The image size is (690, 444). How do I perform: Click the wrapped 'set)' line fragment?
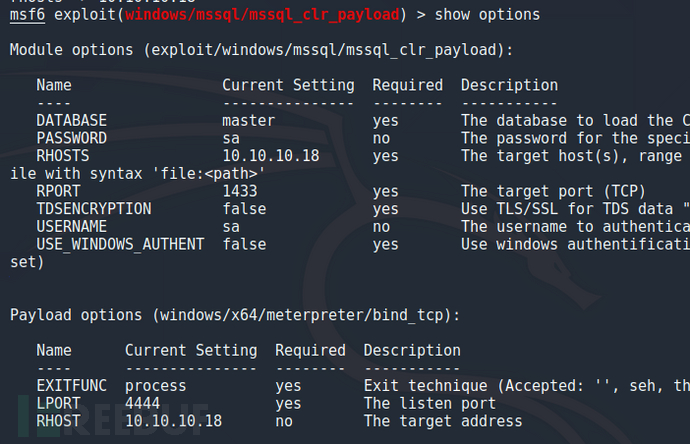tap(27, 262)
